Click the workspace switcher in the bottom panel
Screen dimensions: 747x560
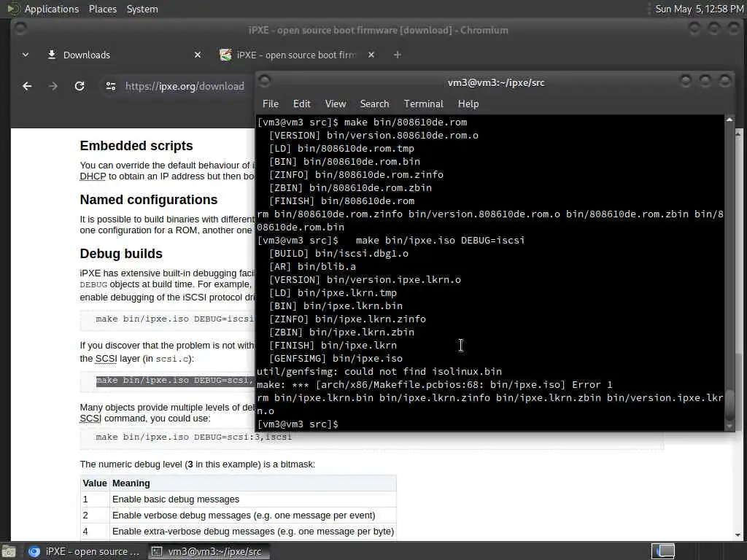click(663, 551)
